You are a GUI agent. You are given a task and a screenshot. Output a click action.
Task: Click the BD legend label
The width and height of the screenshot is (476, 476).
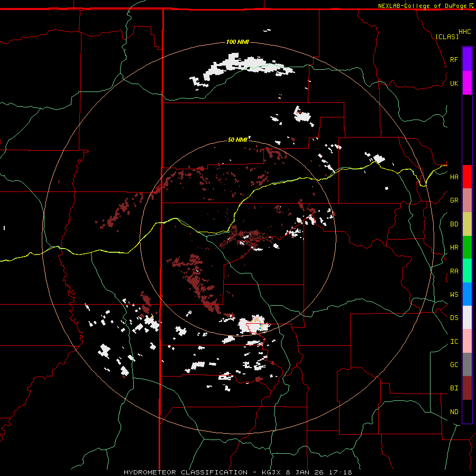coord(454,224)
